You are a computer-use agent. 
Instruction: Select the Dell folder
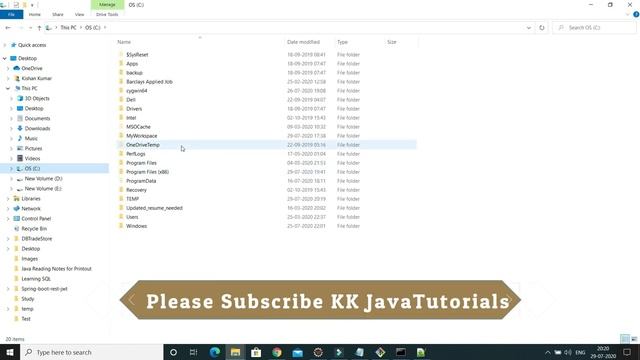click(131, 100)
